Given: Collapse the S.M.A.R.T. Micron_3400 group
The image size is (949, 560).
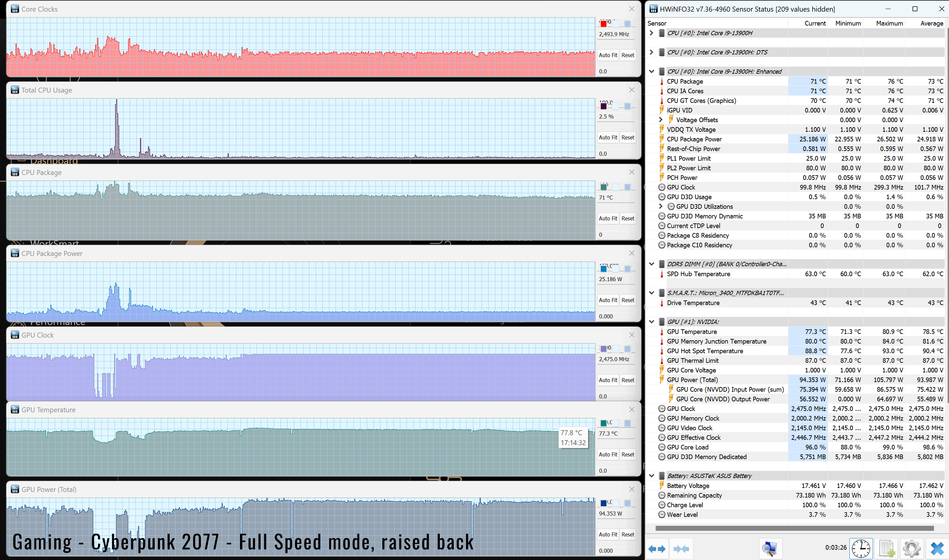Looking at the screenshot, I should (x=651, y=293).
